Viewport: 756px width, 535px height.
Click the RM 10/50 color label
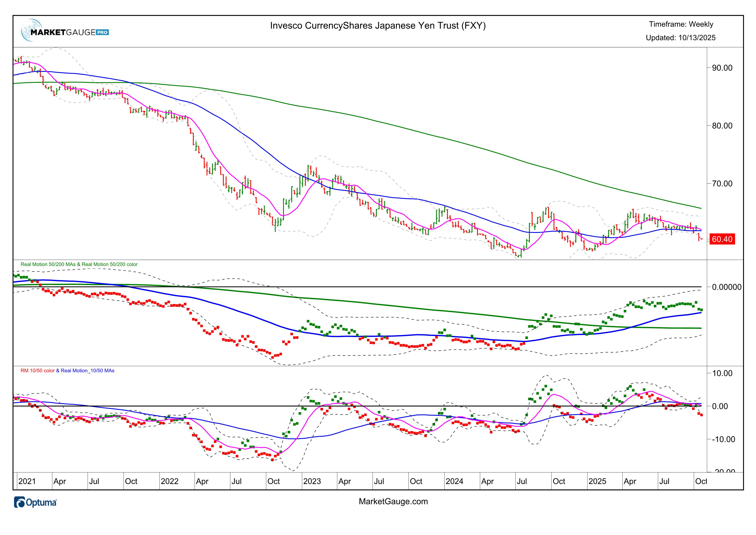(x=37, y=371)
